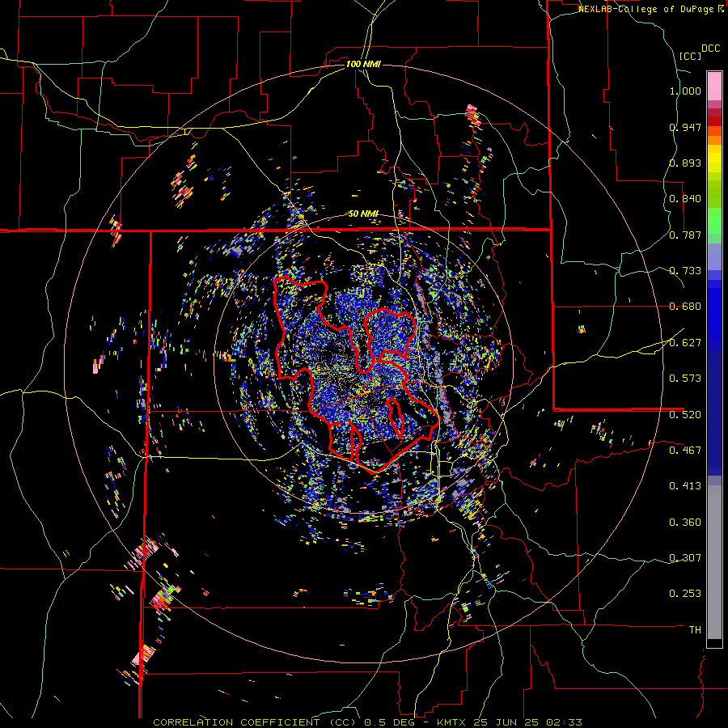Click the 0.893 color scale value

point(685,163)
